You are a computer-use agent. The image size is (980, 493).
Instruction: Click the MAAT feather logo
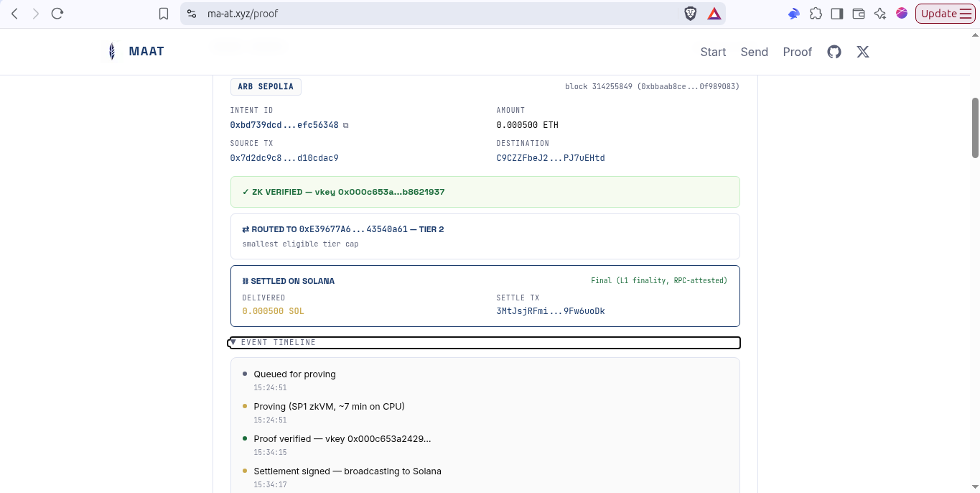pos(111,52)
